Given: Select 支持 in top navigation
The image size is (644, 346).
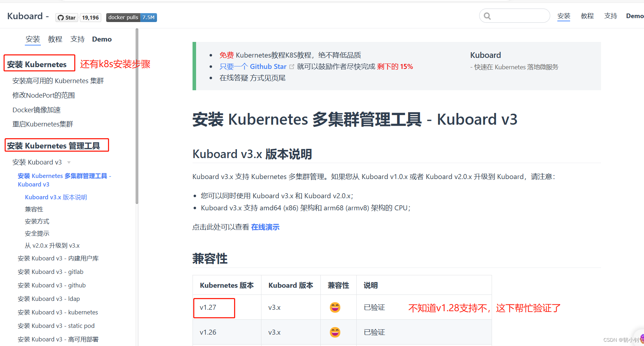Looking at the screenshot, I should 611,16.
